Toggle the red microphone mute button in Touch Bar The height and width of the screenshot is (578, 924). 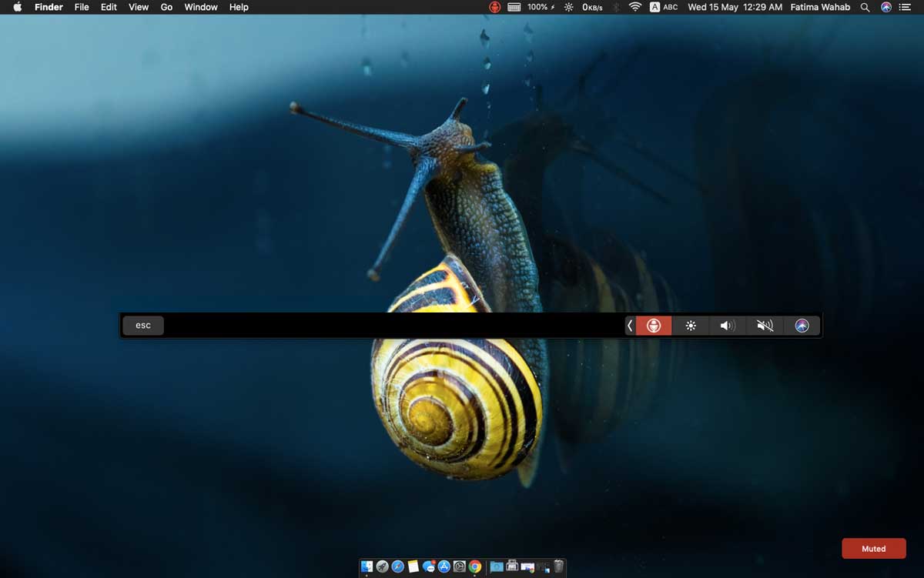pyautogui.click(x=654, y=326)
